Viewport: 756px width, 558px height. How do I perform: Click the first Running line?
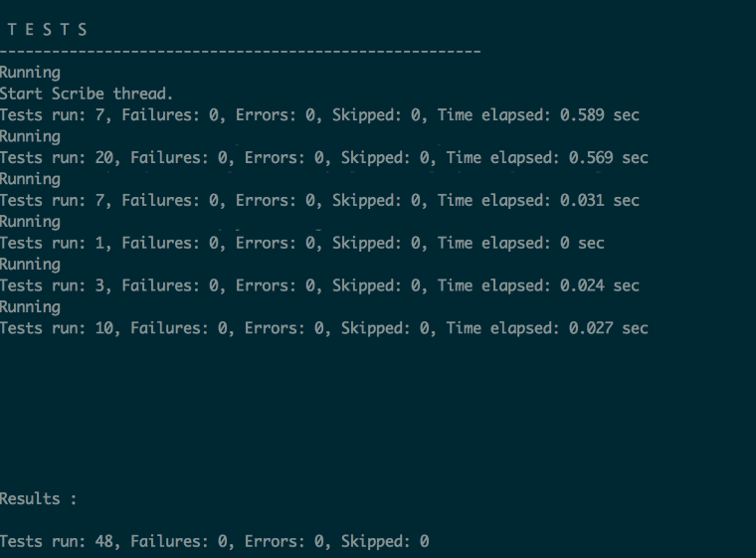pos(31,73)
